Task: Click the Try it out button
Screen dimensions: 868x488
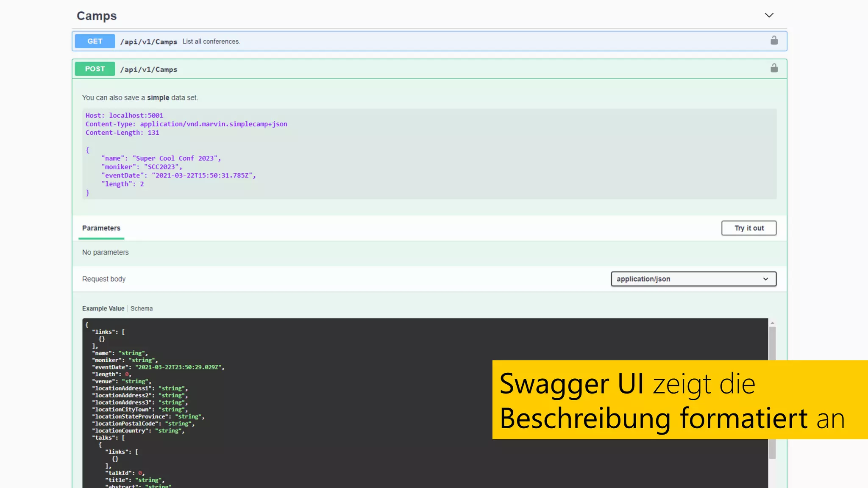Action: point(749,228)
